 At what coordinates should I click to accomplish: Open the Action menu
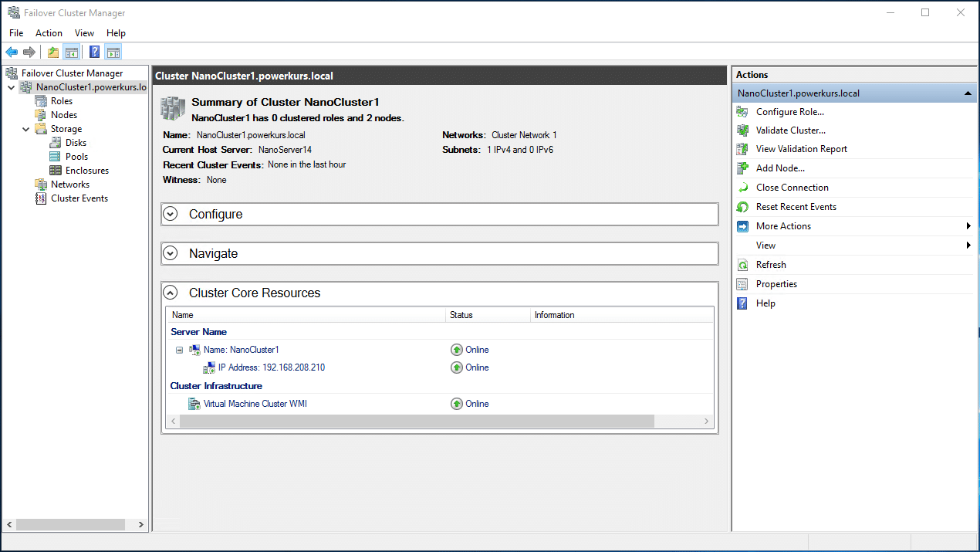pos(49,33)
